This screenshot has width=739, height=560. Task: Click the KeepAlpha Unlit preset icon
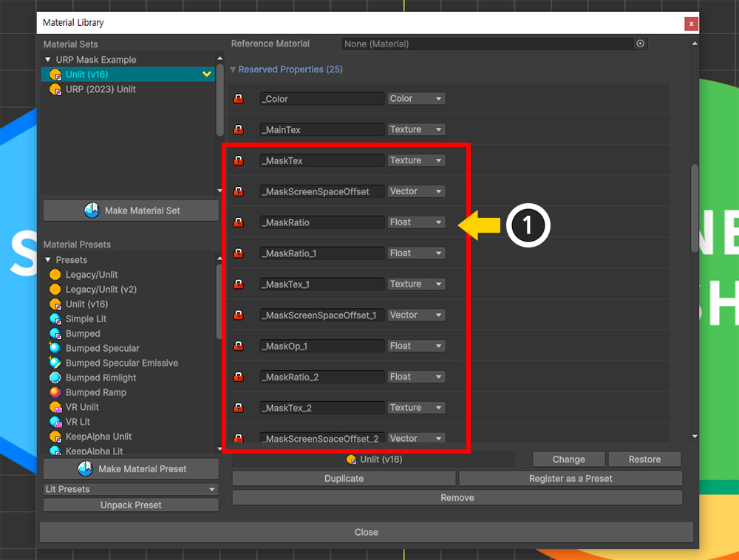click(55, 437)
